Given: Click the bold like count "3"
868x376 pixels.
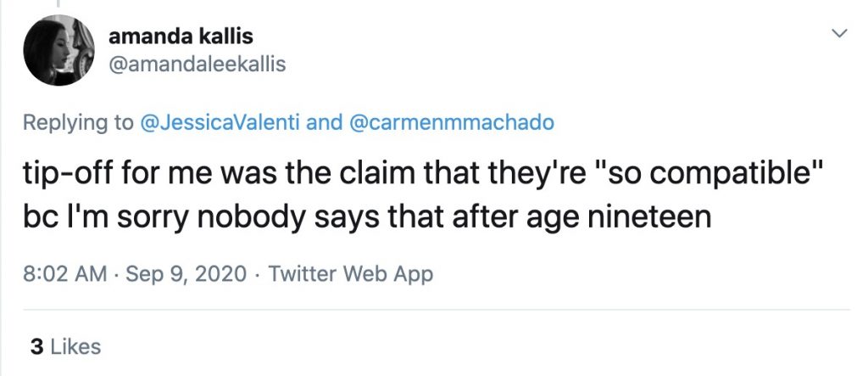Looking at the screenshot, I should coord(36,346).
